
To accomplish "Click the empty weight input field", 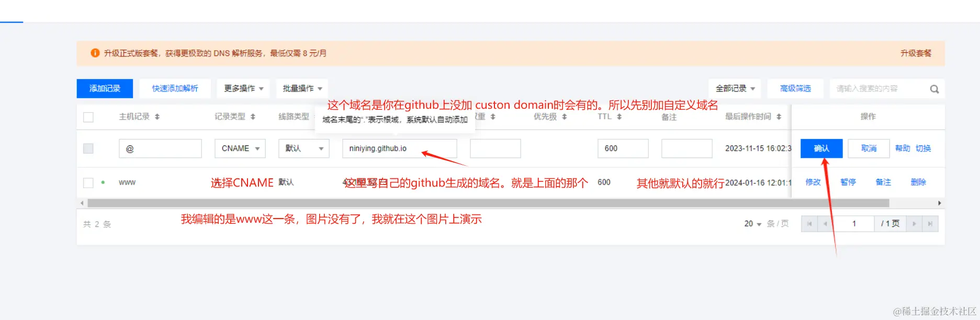I will pyautogui.click(x=495, y=148).
